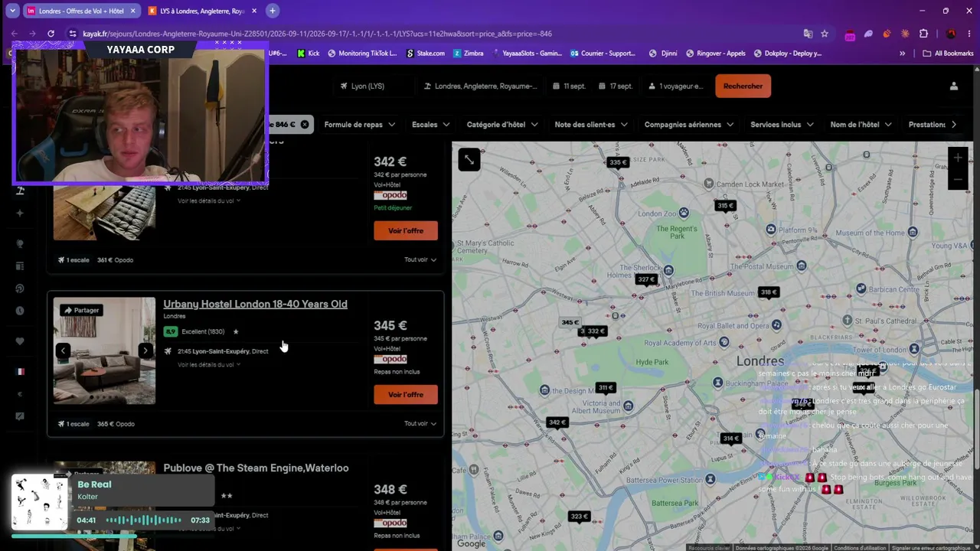Expand Tout voir on the Urbany Hostel card
The width and height of the screenshot is (980, 551).
pos(420,424)
